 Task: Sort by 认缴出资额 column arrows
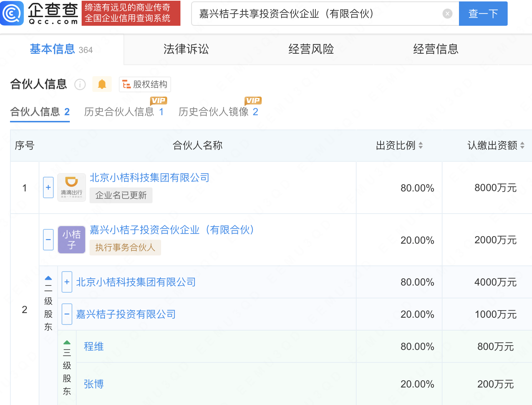522,145
